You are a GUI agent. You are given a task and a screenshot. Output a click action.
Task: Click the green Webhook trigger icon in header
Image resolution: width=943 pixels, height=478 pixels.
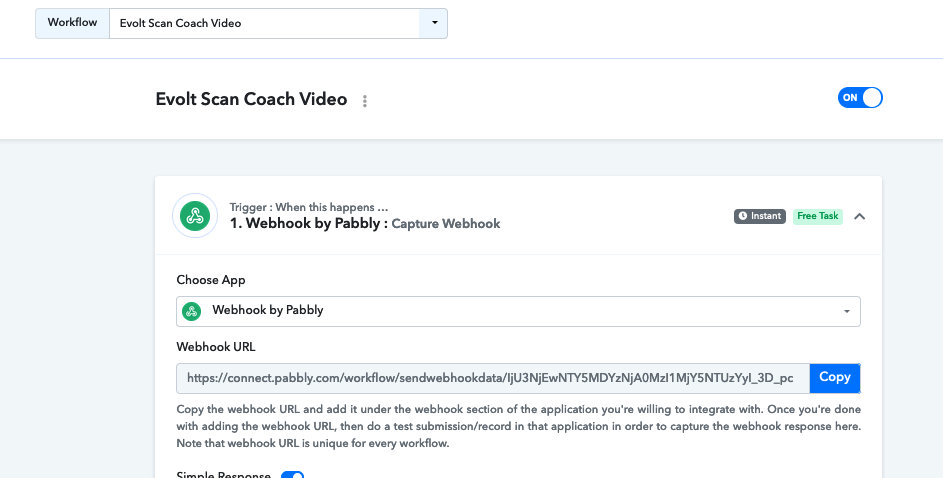point(195,216)
